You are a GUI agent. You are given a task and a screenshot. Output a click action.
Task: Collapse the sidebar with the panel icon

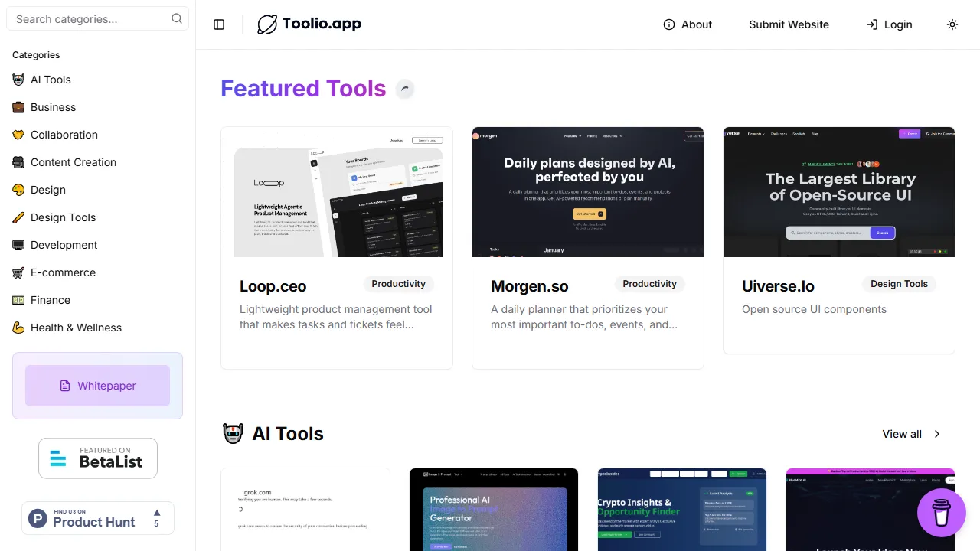(219, 24)
